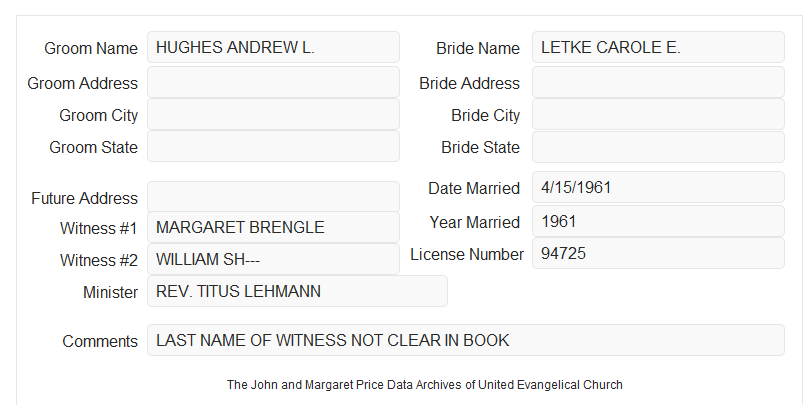Click the Groom Name field with HUGHES ANDREW L.

tap(273, 47)
